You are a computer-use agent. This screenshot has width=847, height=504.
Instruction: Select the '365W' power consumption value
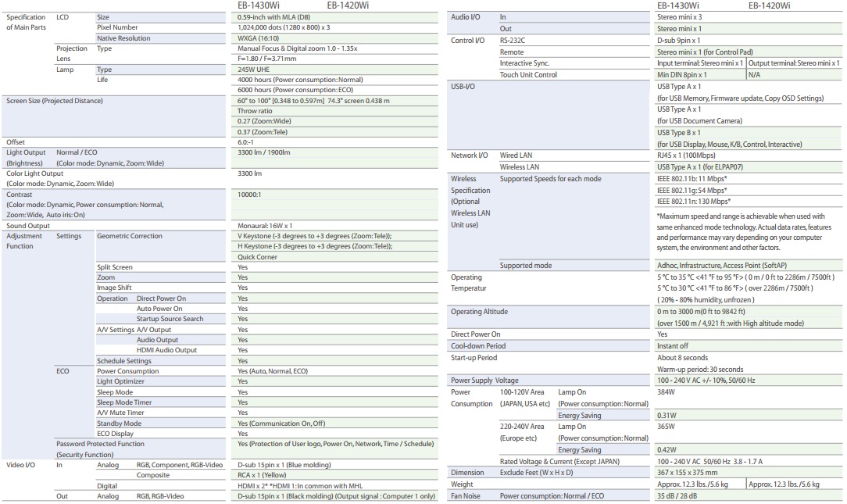click(x=666, y=427)
